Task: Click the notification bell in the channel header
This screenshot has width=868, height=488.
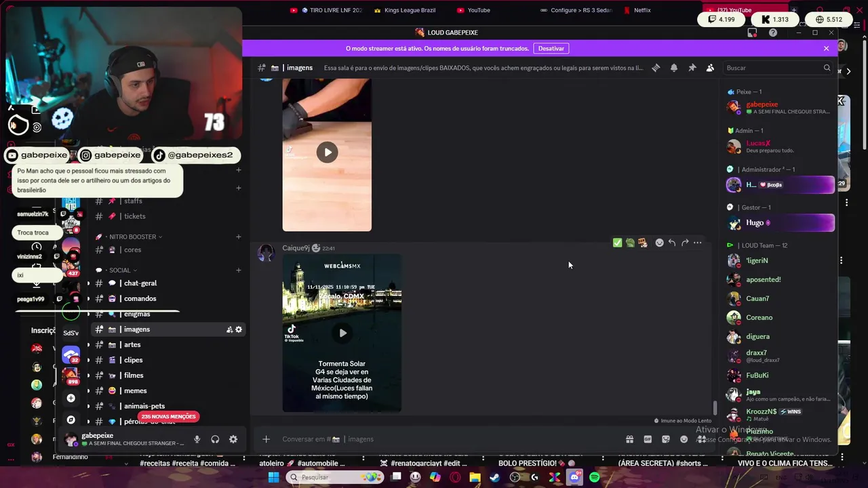Action: pyautogui.click(x=674, y=68)
